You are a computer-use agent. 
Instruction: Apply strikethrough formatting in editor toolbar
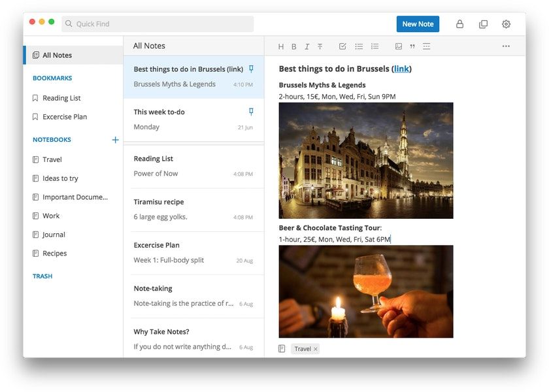(320, 46)
